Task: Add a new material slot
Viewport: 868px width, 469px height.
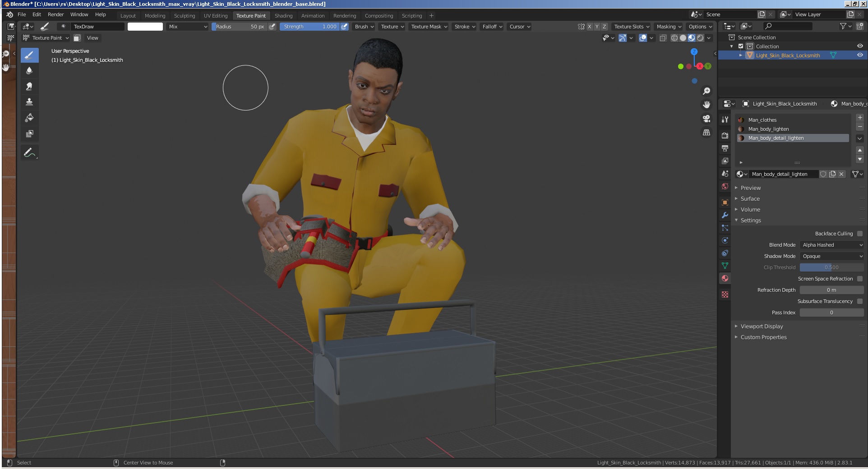Action: (860, 118)
